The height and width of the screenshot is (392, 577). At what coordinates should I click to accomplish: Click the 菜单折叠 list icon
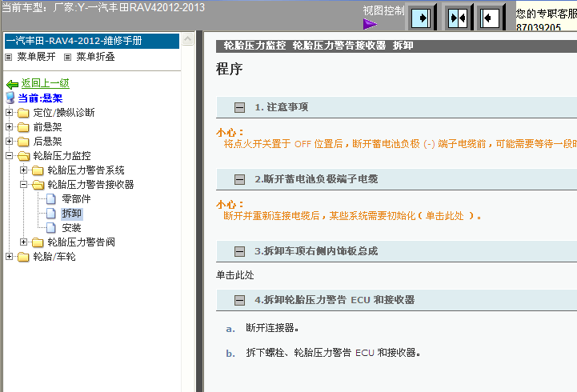click(67, 57)
